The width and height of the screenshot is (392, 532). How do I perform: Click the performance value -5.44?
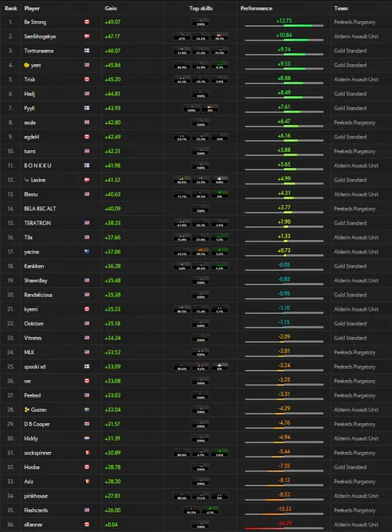coord(284,451)
